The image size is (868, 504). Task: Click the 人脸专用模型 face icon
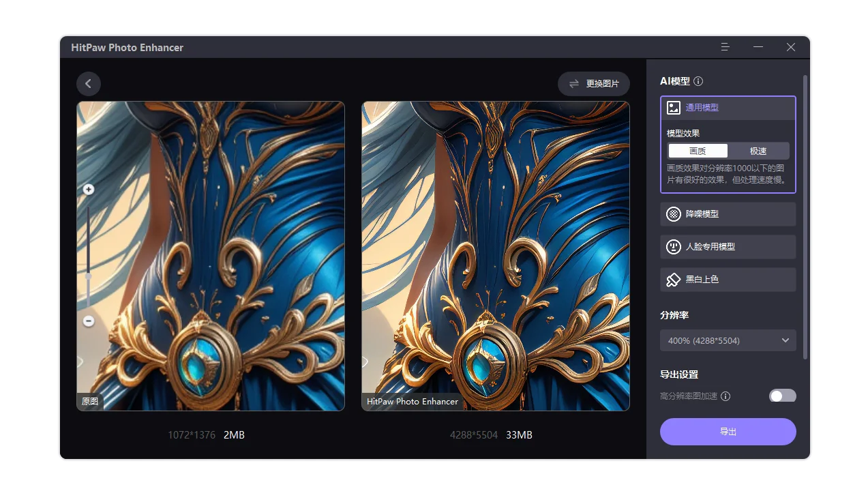click(x=674, y=247)
